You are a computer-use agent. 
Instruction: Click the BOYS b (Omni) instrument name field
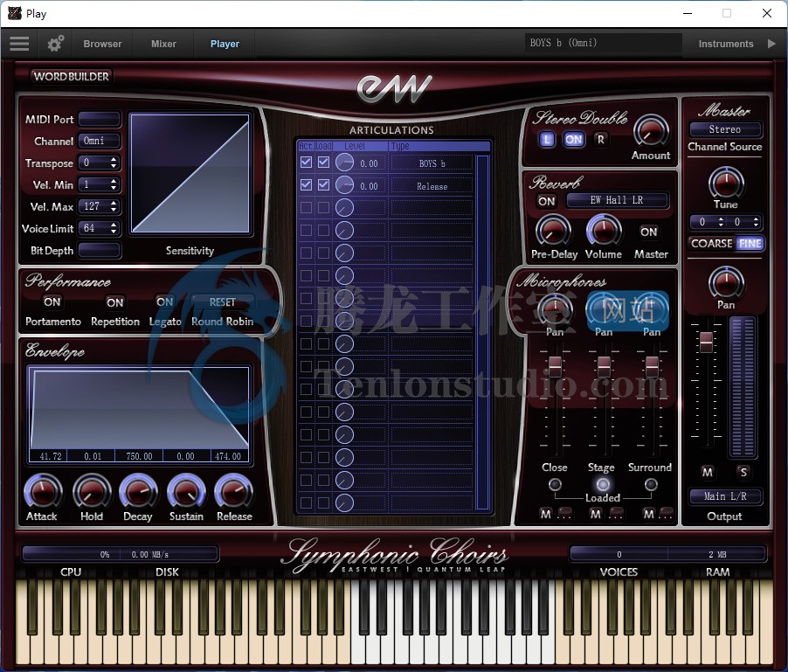[x=603, y=43]
